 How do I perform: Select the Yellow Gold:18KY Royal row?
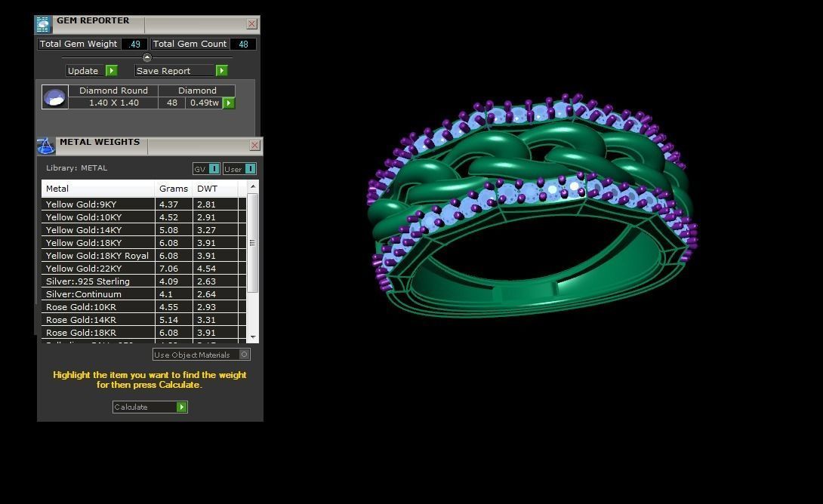tap(143, 256)
